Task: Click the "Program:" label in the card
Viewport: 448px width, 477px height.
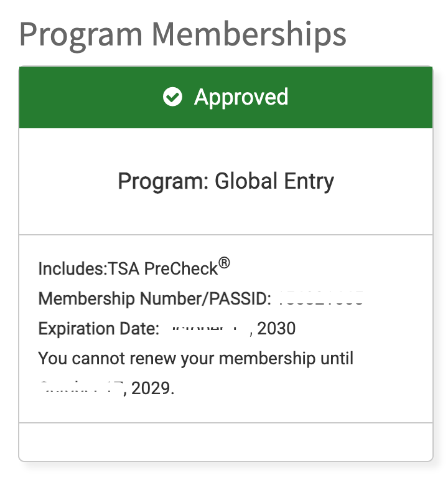Action: tap(163, 181)
